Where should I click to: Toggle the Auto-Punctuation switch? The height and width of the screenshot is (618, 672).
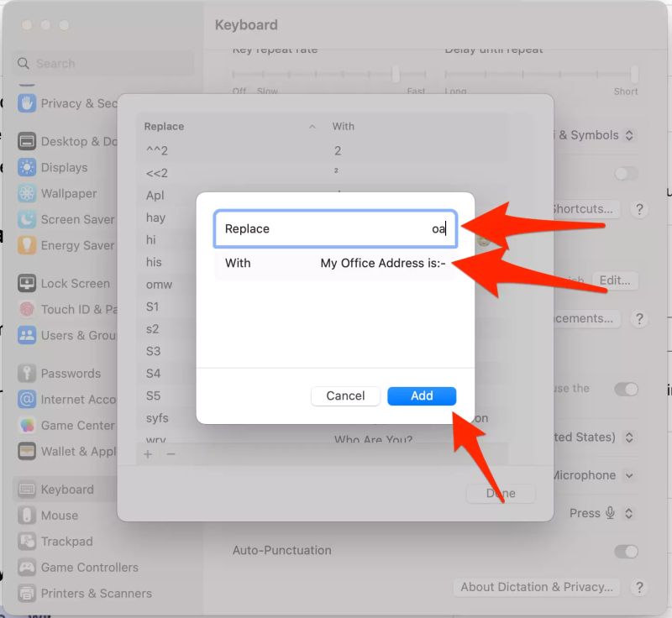(x=626, y=551)
